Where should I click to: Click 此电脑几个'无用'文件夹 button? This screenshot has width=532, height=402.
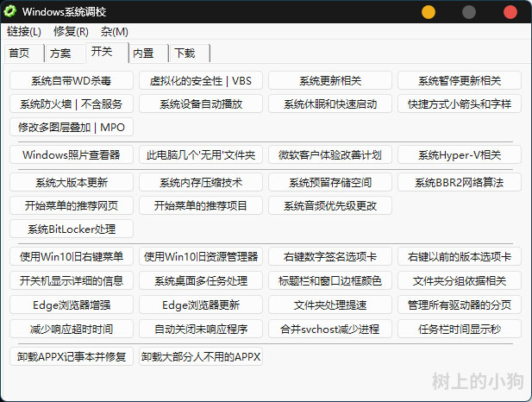tap(201, 154)
